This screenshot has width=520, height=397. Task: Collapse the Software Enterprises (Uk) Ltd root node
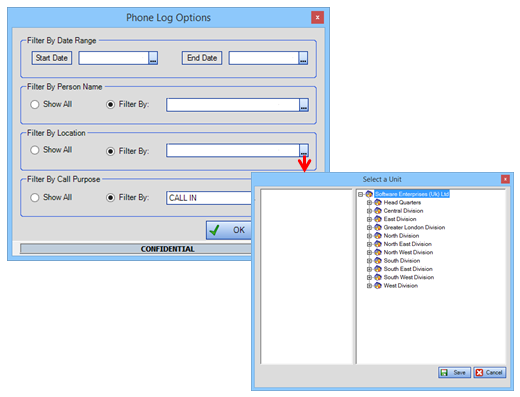tap(360, 194)
